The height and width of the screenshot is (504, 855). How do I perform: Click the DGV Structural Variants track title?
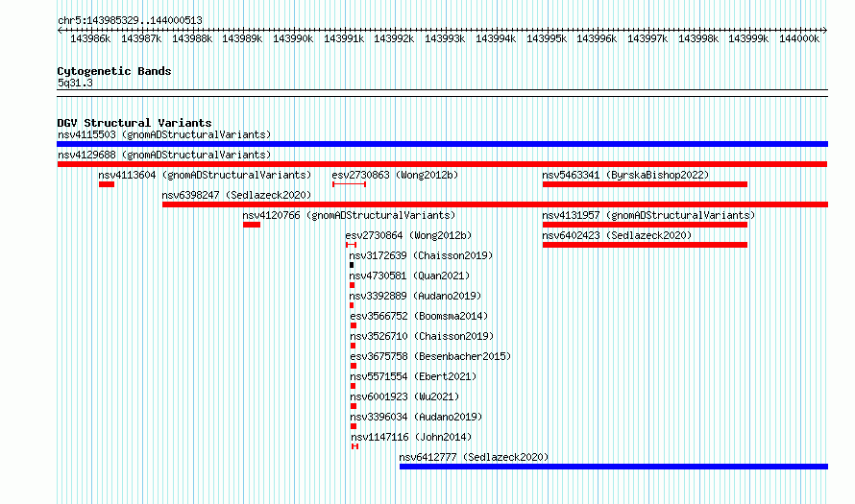click(134, 123)
